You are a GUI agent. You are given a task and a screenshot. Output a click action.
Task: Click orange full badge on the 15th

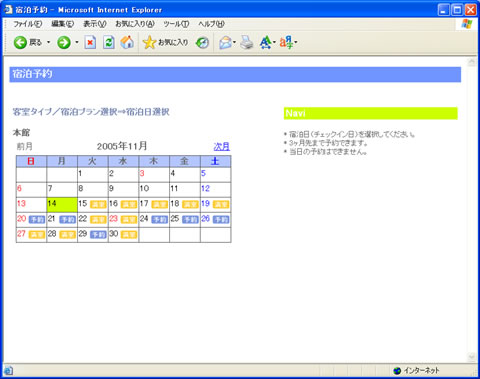click(98, 204)
